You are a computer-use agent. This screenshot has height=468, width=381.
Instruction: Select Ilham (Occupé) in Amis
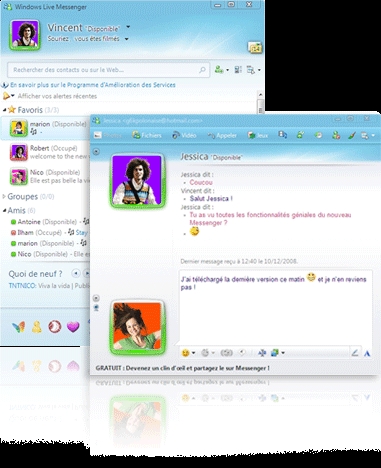pos(50,232)
